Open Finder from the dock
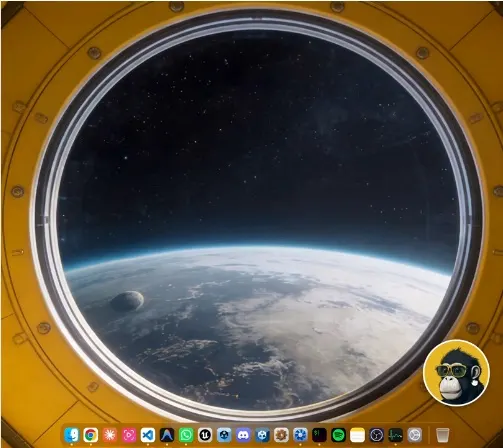 point(71,435)
